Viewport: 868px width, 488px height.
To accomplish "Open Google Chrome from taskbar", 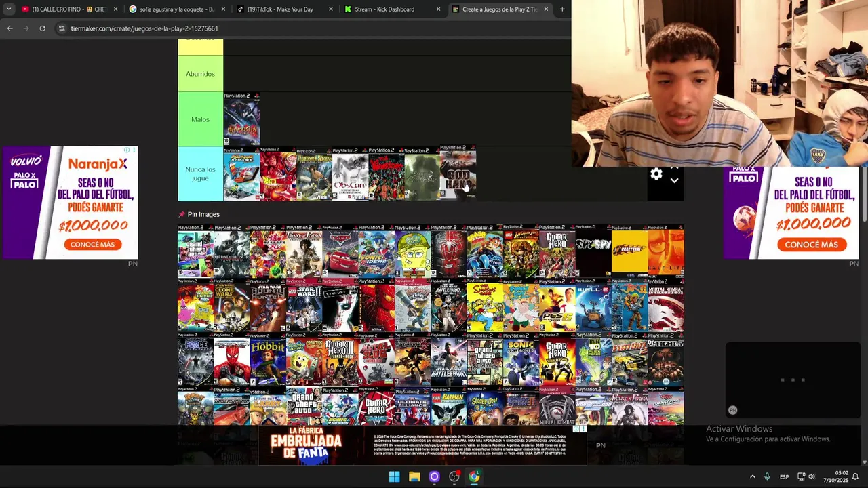I will tap(474, 476).
